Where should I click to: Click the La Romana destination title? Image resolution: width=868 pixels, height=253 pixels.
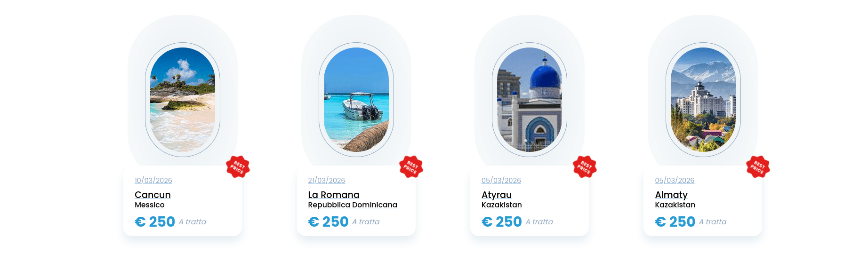[334, 195]
